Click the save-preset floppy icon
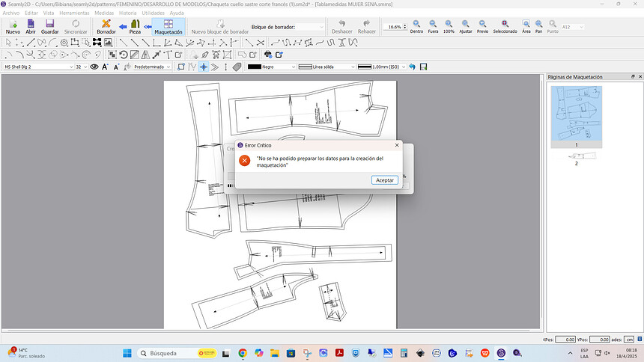The image size is (644, 362). 423,67
